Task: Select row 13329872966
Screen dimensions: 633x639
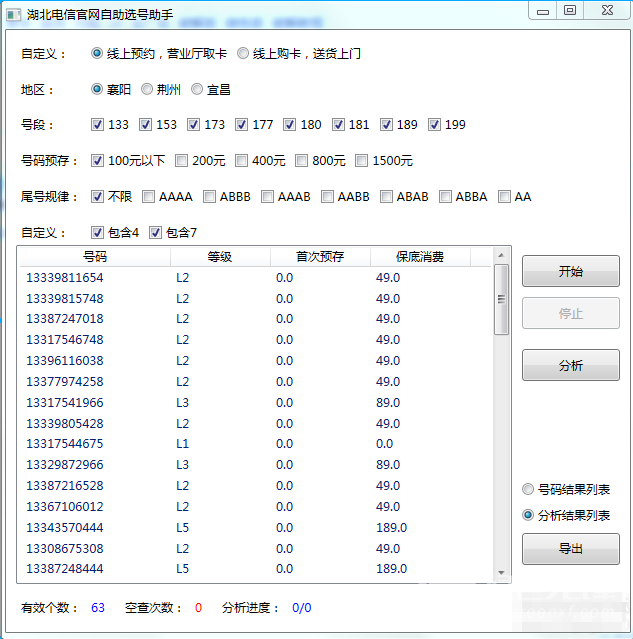Action: coord(255,465)
